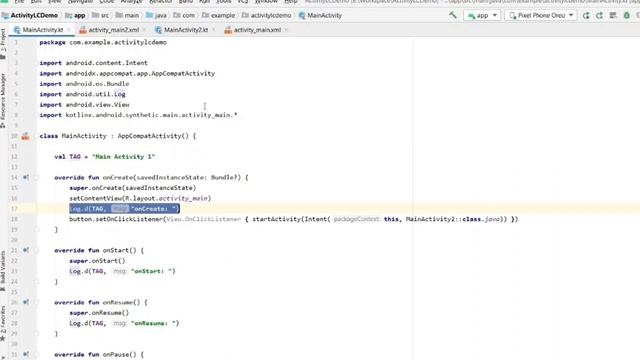Open the Resource Manager tool window
Screen dimensions: 640x360
(3, 100)
